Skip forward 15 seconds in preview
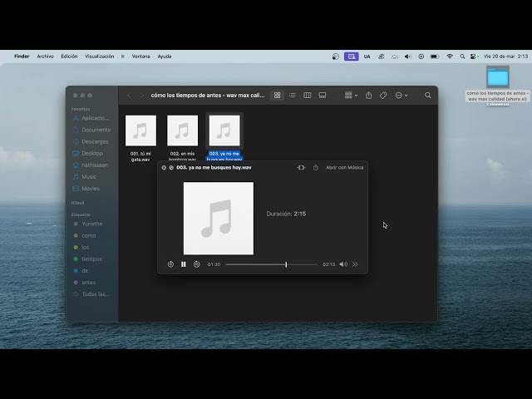Viewport: 532px width, 399px height. pyautogui.click(x=196, y=264)
